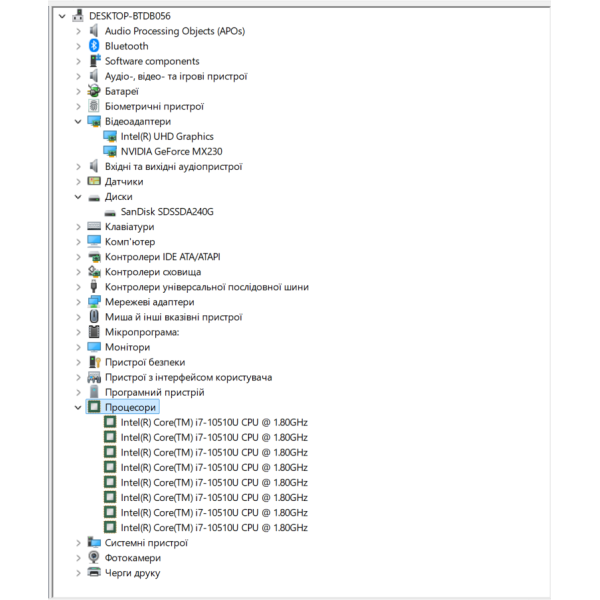Collapse the Відеоадаптери category

[78, 121]
